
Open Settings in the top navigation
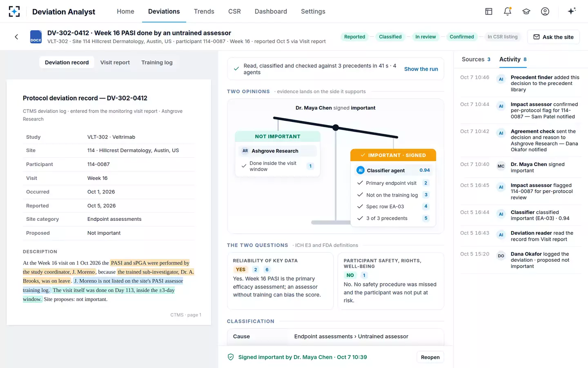(x=313, y=11)
